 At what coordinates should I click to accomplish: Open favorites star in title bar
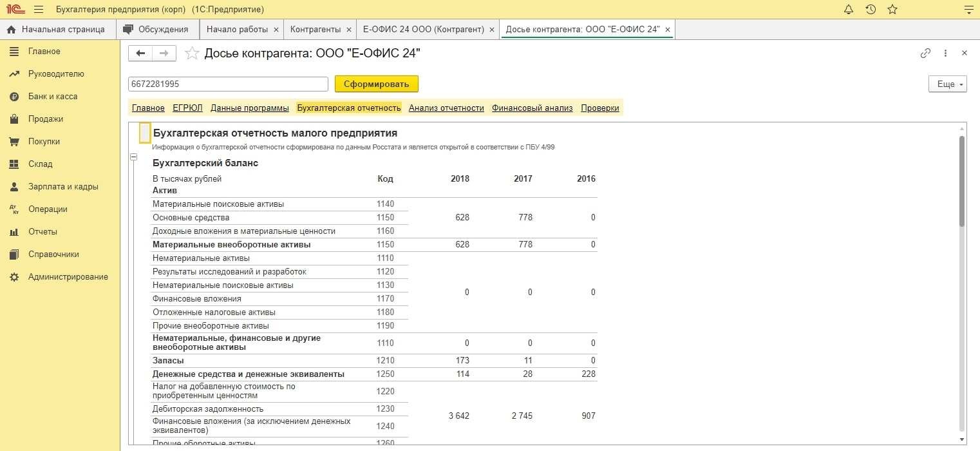(x=892, y=10)
